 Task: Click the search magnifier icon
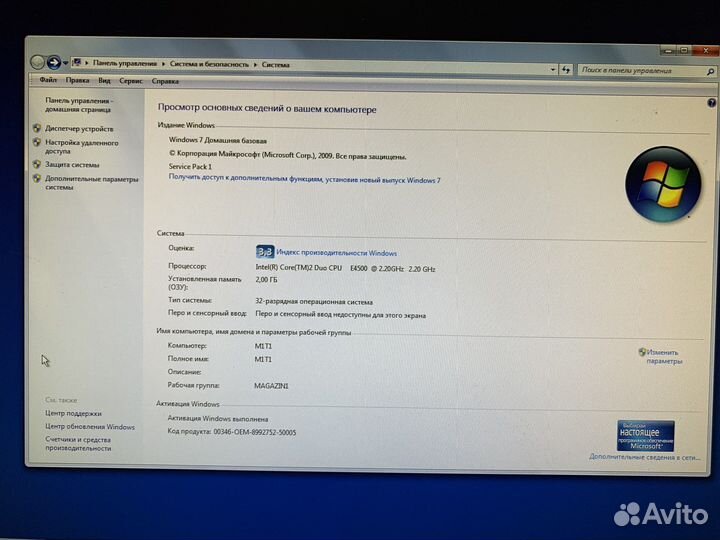click(x=710, y=72)
